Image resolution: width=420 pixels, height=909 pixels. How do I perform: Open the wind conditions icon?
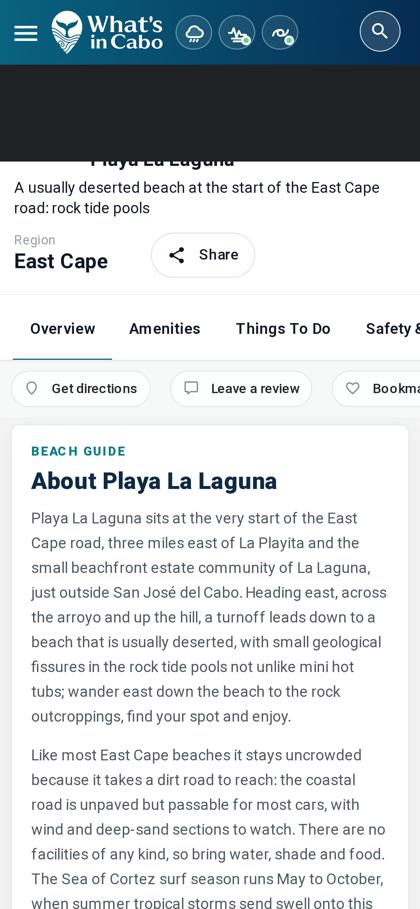click(x=237, y=32)
